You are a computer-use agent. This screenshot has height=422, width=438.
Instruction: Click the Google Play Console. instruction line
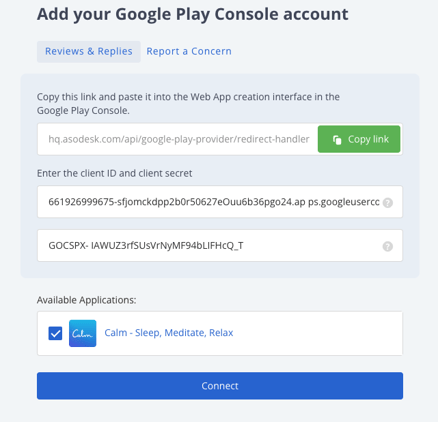point(83,110)
